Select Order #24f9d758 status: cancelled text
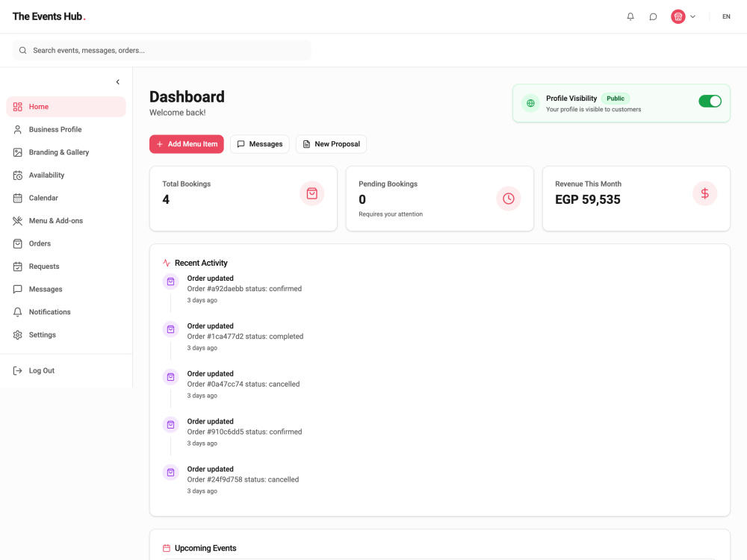The width and height of the screenshot is (747, 560). point(243,479)
